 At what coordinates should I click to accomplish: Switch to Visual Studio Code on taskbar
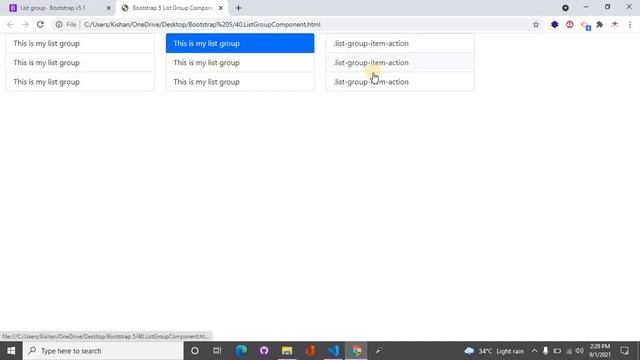pyautogui.click(x=333, y=351)
